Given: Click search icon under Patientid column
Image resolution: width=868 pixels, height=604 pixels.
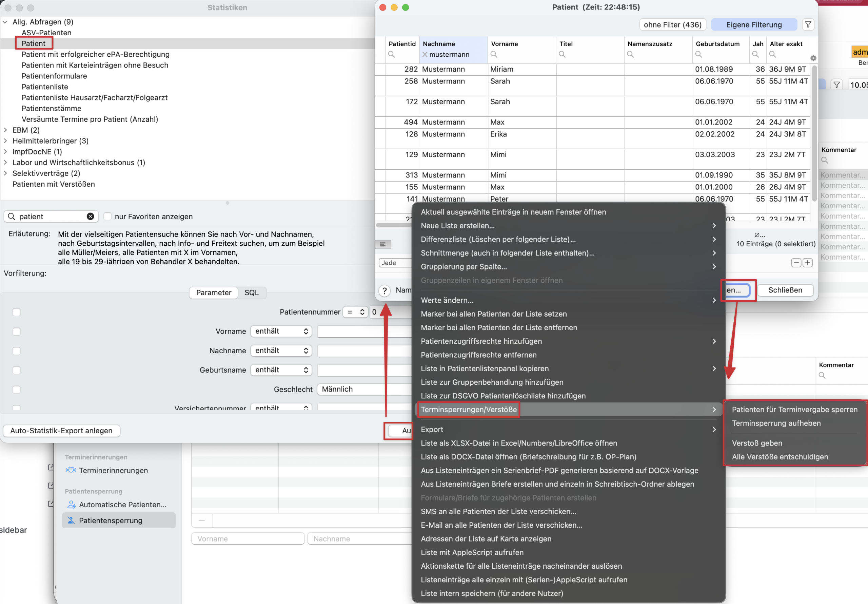Looking at the screenshot, I should click(x=391, y=55).
